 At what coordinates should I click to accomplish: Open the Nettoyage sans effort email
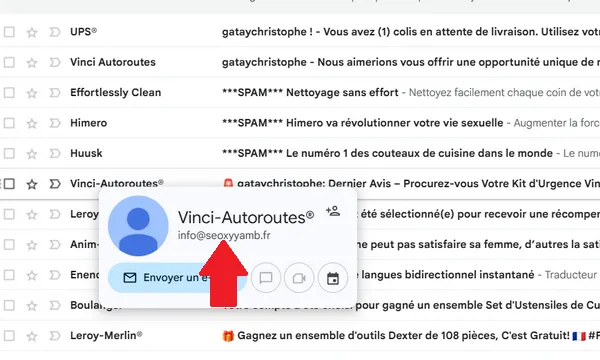coord(411,93)
